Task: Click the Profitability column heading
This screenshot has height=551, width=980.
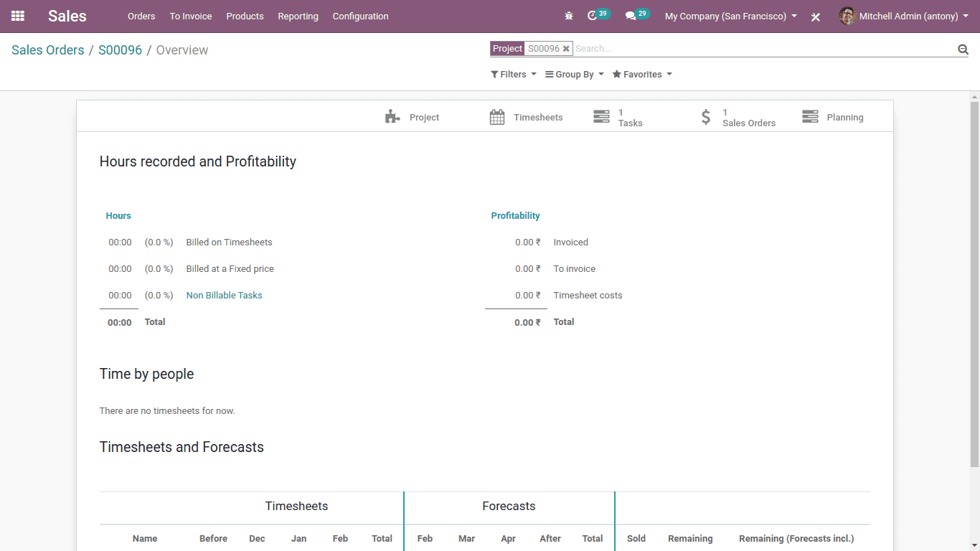Action: pyautogui.click(x=516, y=216)
